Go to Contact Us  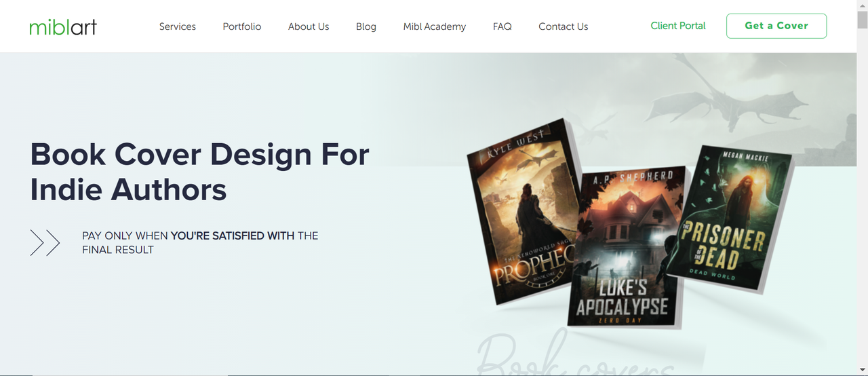pyautogui.click(x=564, y=26)
